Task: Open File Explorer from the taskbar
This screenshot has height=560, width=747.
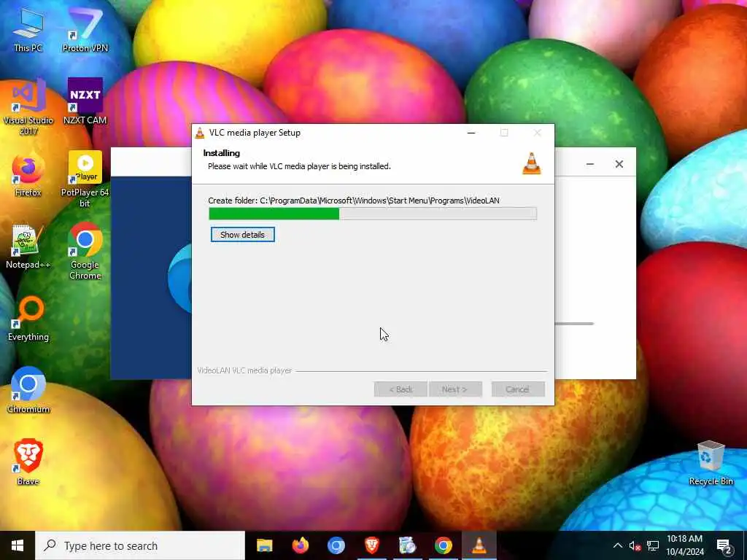Action: pos(264,545)
